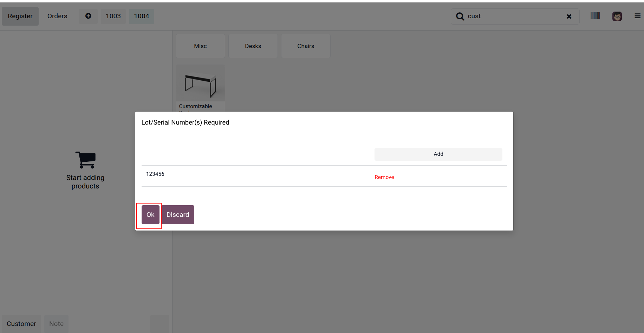Remove the 123456 serial number

point(384,177)
